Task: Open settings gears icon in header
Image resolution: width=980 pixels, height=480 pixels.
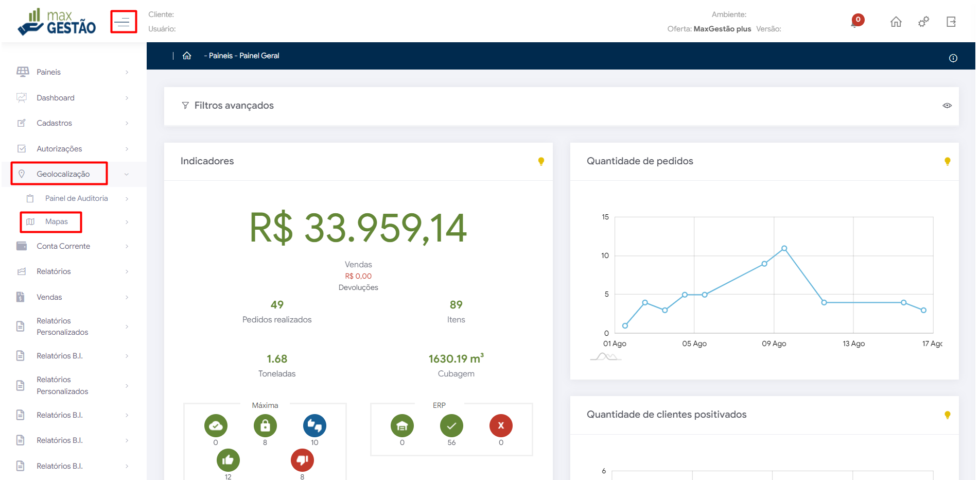Action: pos(923,22)
